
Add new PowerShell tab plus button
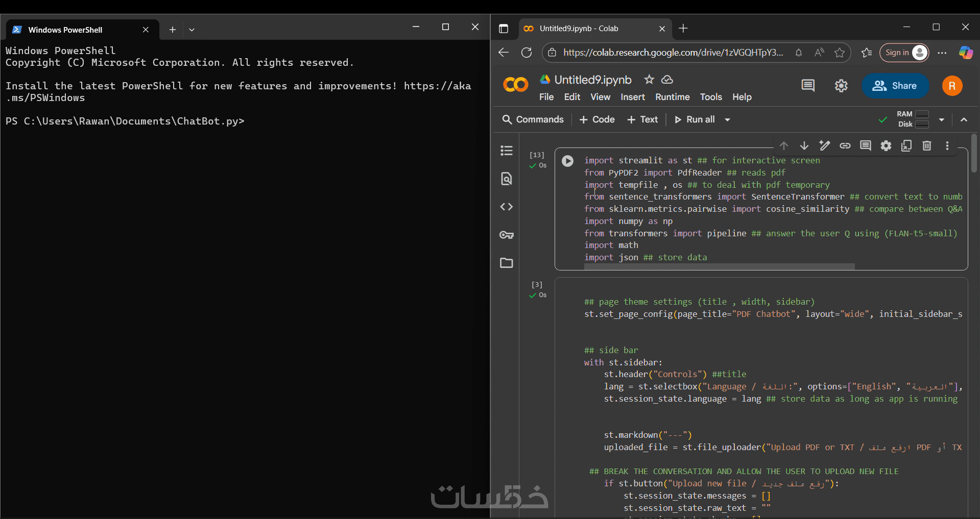click(x=173, y=30)
